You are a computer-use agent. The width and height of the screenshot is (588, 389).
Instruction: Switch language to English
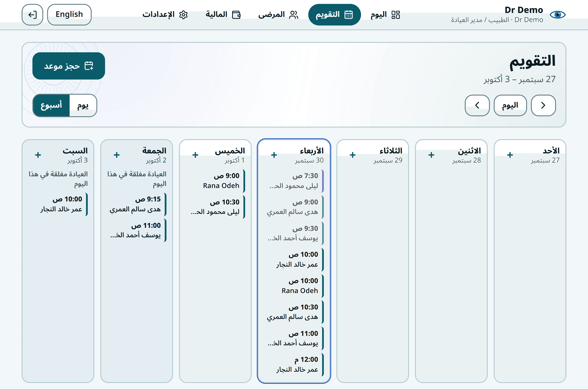[69, 15]
